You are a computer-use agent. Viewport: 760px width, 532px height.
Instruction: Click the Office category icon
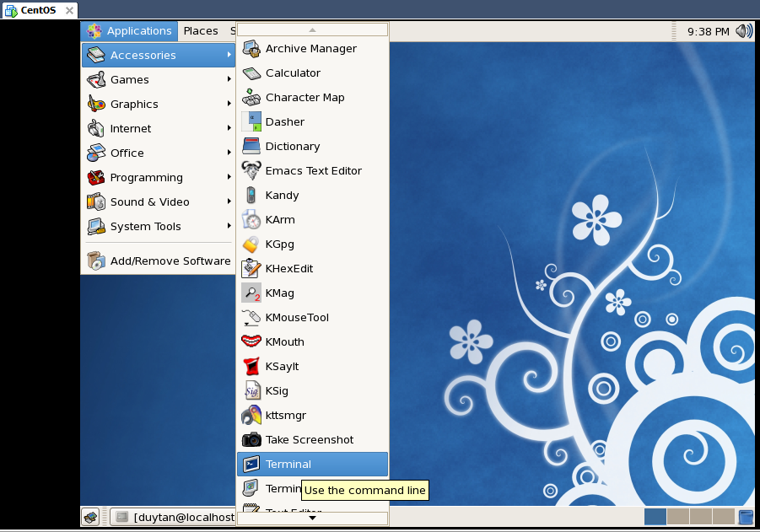(96, 153)
